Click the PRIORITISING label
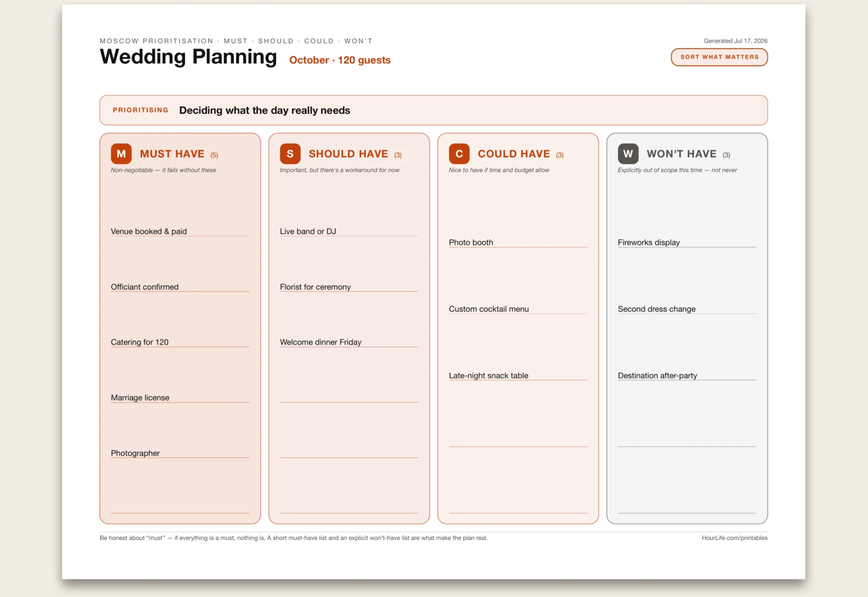The height and width of the screenshot is (597, 868). tap(141, 110)
